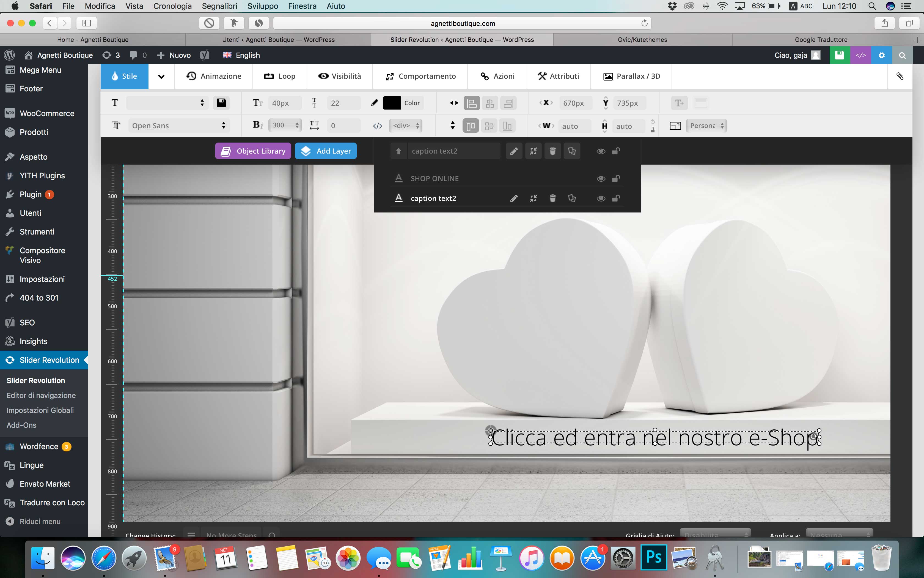This screenshot has width=924, height=578.
Task: Open Photoshop from the Dock
Action: 654,558
